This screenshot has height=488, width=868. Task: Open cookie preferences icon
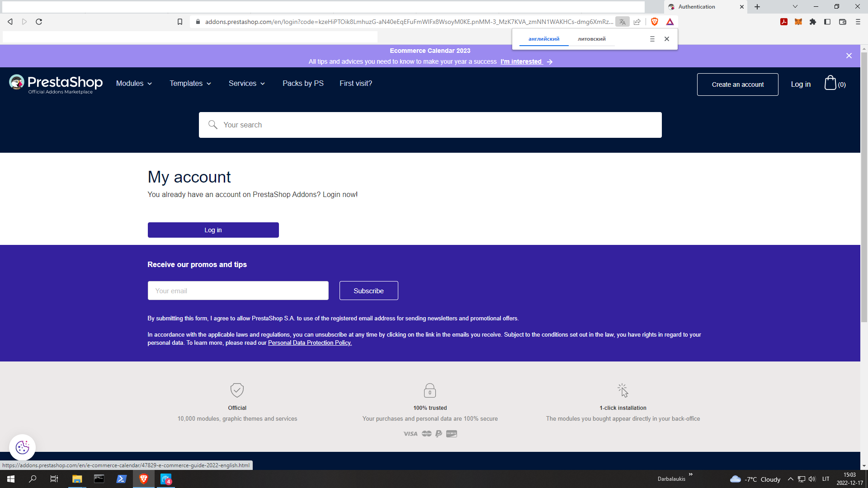tap(22, 447)
